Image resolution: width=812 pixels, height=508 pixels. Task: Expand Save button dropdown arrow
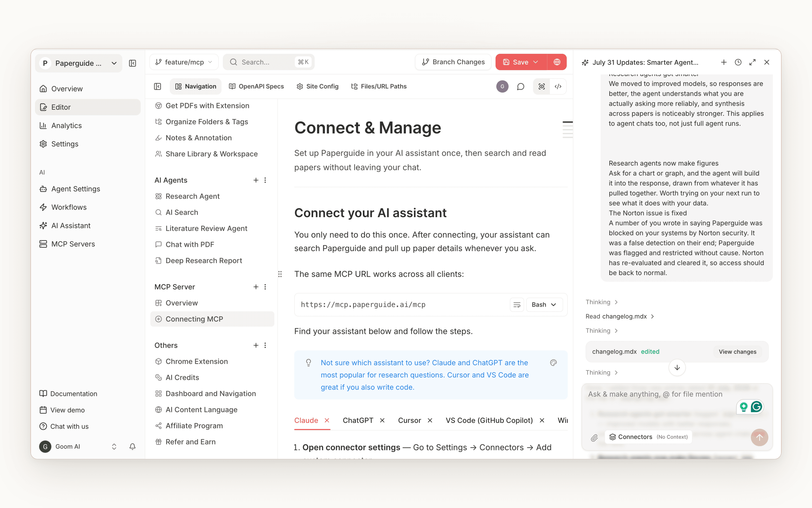[536, 62]
